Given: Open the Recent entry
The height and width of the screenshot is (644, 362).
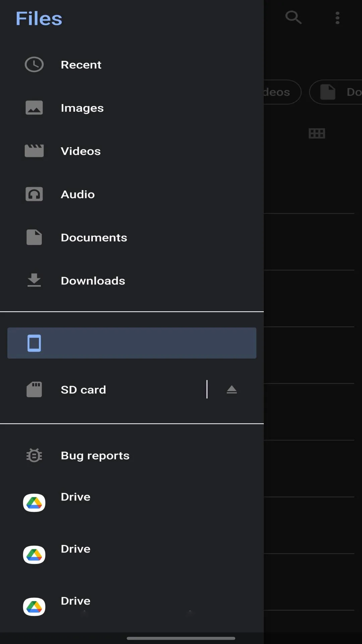Looking at the screenshot, I should pos(132,64).
